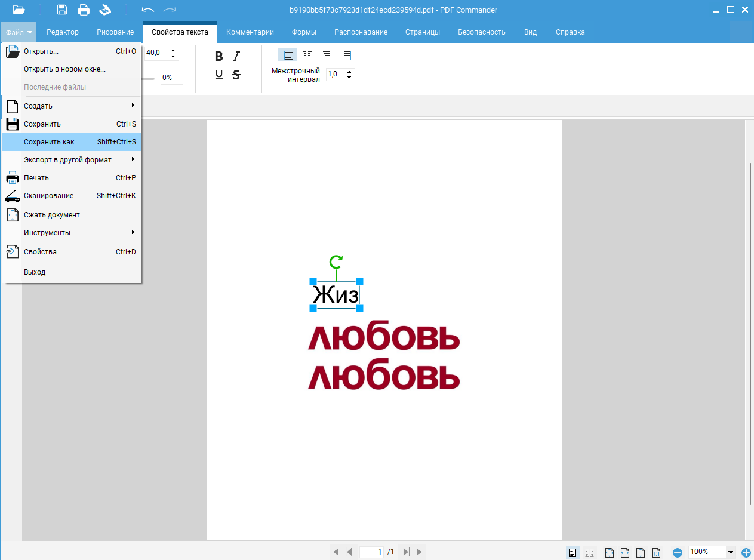
Task: Expand the Инструменты submenu
Action: 72,233
